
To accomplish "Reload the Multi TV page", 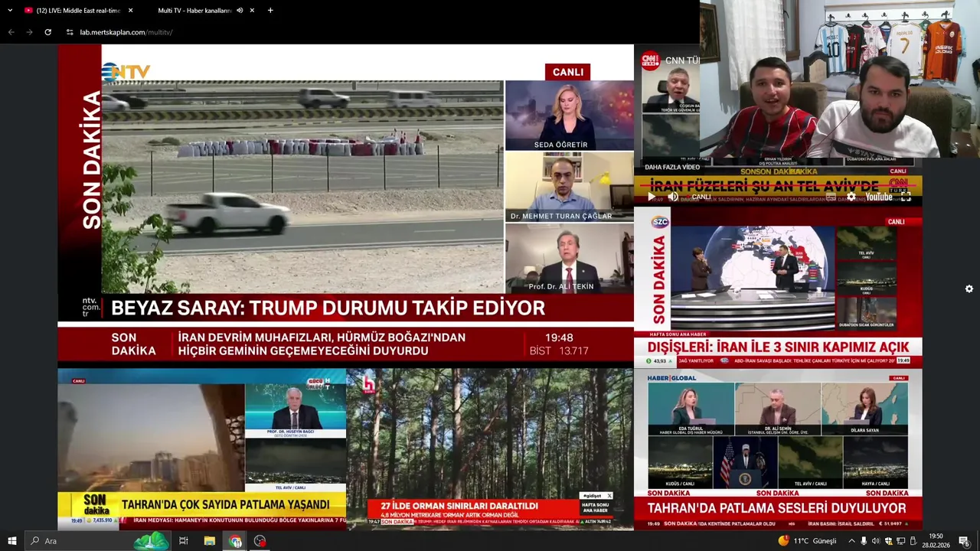I will coord(47,32).
